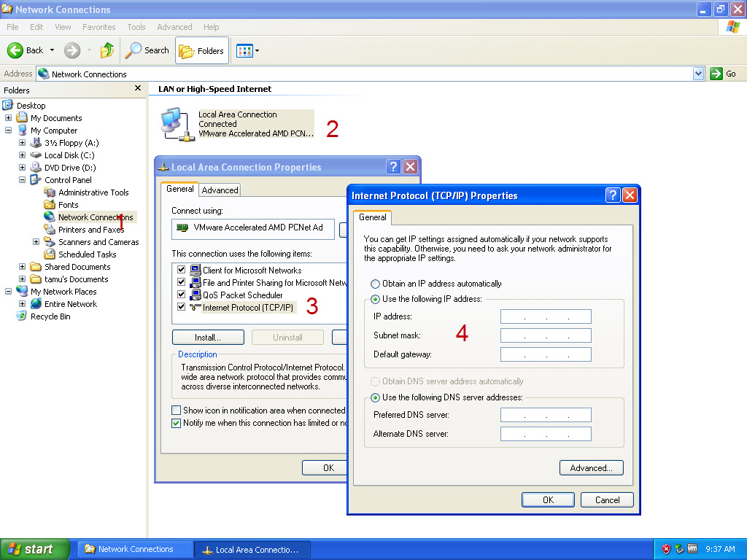This screenshot has width=747, height=560.
Task: Close the Folders pane with X
Action: click(x=138, y=88)
